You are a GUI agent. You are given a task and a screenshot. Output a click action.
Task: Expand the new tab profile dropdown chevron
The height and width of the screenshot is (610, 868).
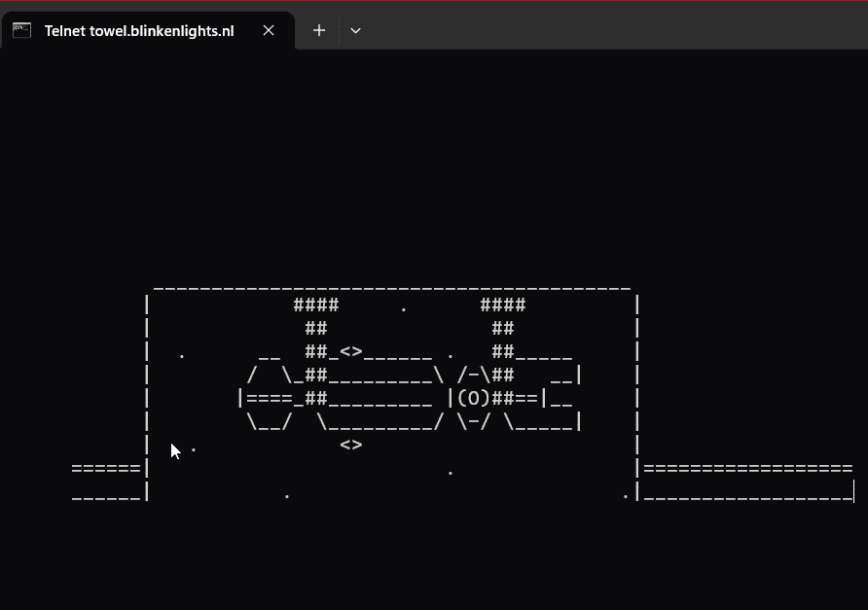[x=355, y=30]
